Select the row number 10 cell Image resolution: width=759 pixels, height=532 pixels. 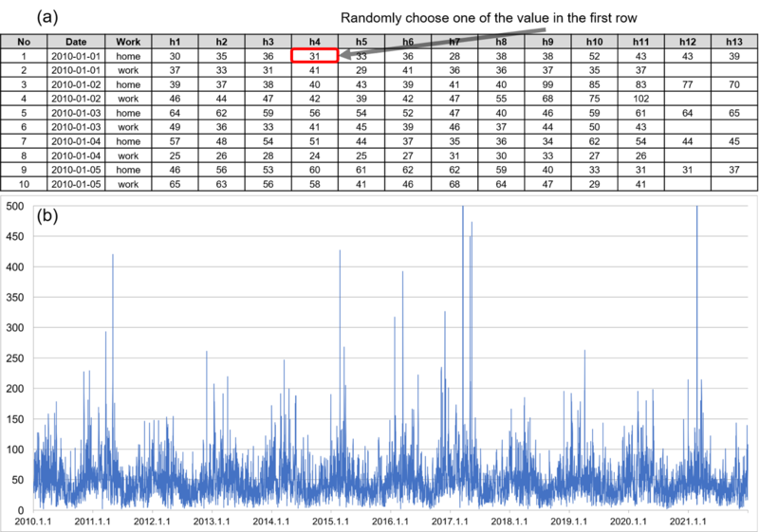(24, 184)
